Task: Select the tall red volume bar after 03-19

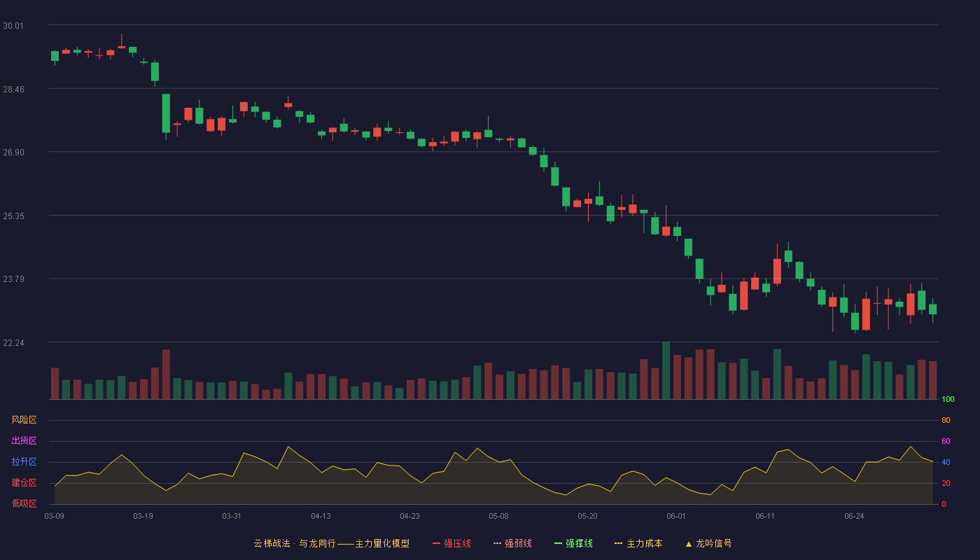Action: [x=166, y=374]
